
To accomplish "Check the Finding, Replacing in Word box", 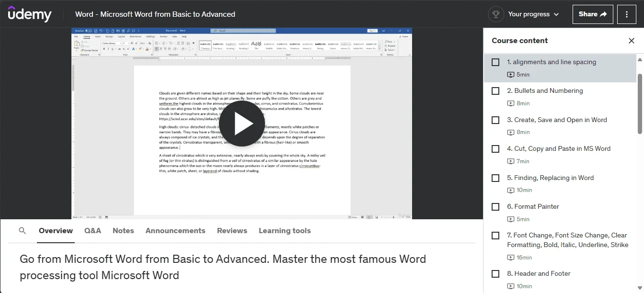I will 495,178.
